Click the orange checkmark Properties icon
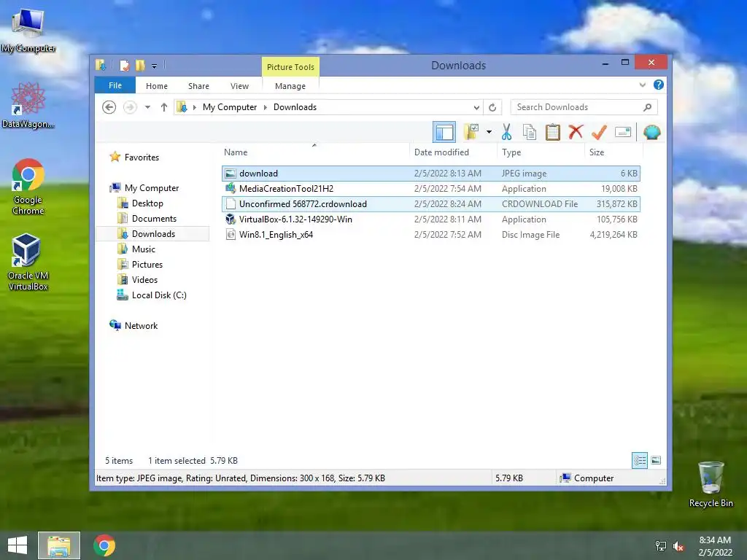Image resolution: width=747 pixels, height=560 pixels. 600,132
